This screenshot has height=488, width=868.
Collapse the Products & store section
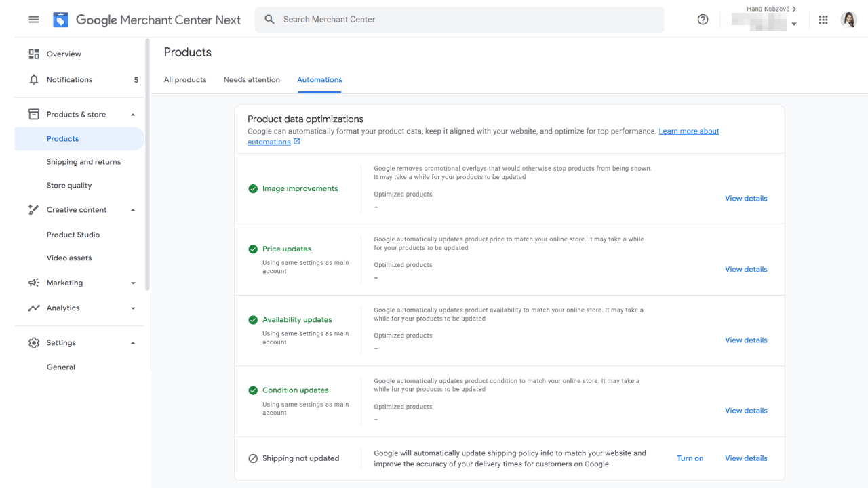[133, 115]
